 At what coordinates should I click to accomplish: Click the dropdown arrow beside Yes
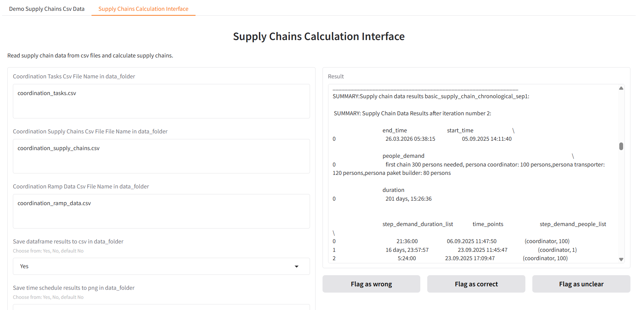296,266
